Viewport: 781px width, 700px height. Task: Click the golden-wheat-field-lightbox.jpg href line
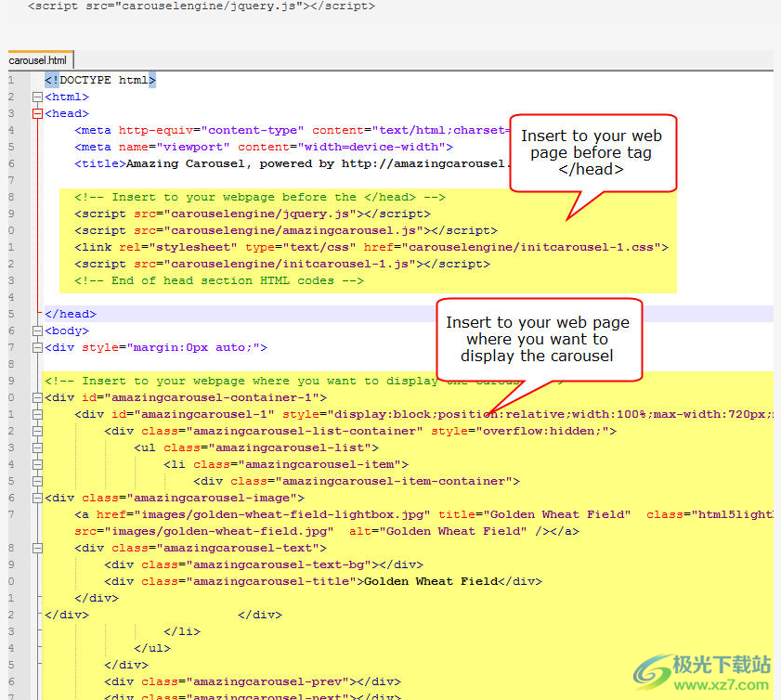(x=423, y=514)
